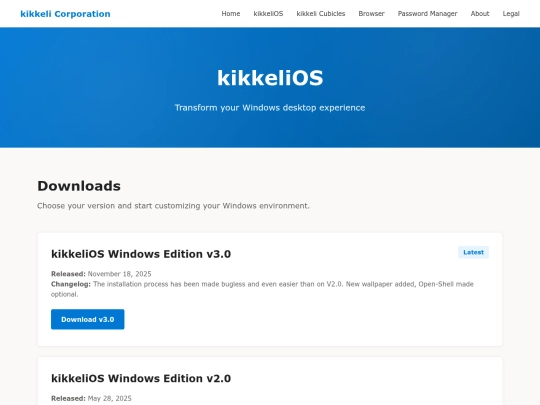Click the Transform your Windows desktop experience tagline
540x405 pixels.
click(270, 108)
